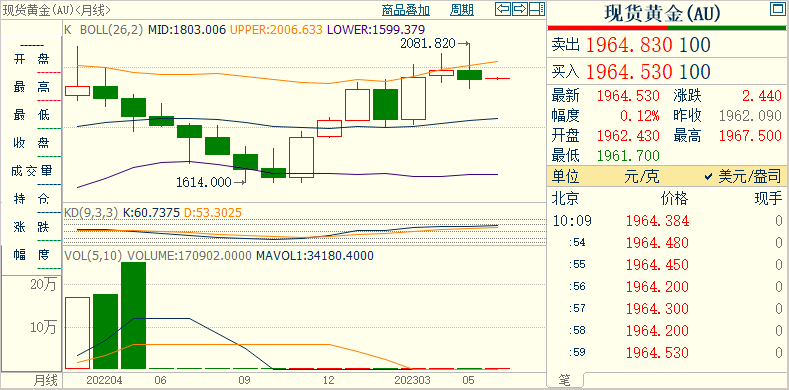Open the 周期 period selector

point(461,10)
